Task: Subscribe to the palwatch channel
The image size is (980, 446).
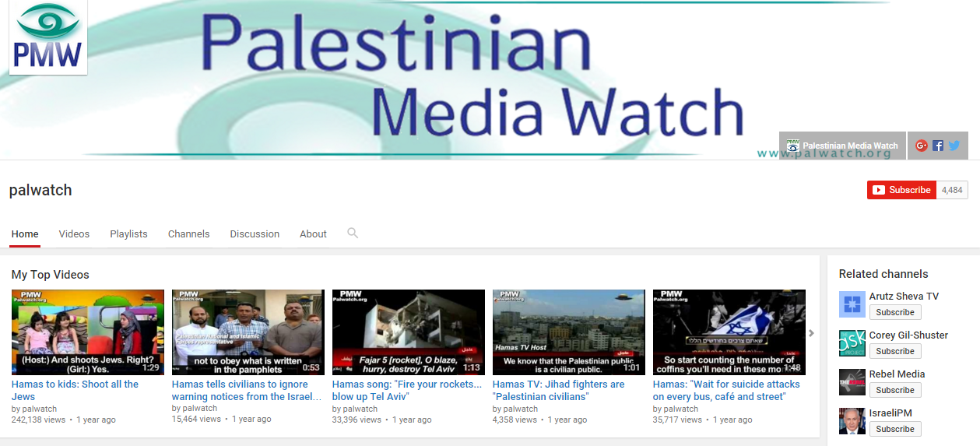Action: click(x=901, y=190)
